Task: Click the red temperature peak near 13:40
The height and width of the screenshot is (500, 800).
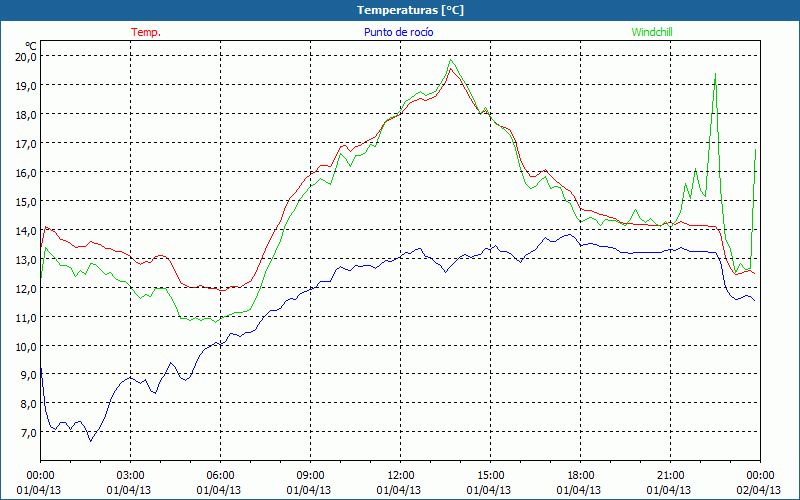Action: click(451, 69)
